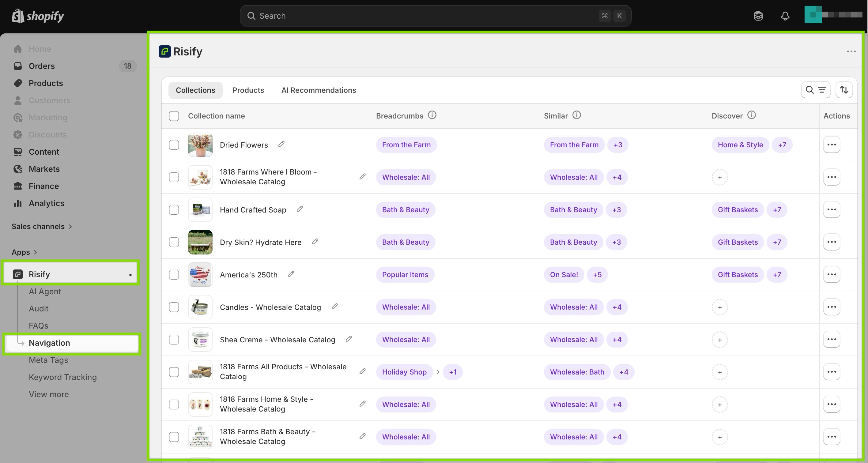The height and width of the screenshot is (463, 868).
Task: Click the America's 250th thumbnail image
Action: tap(200, 275)
